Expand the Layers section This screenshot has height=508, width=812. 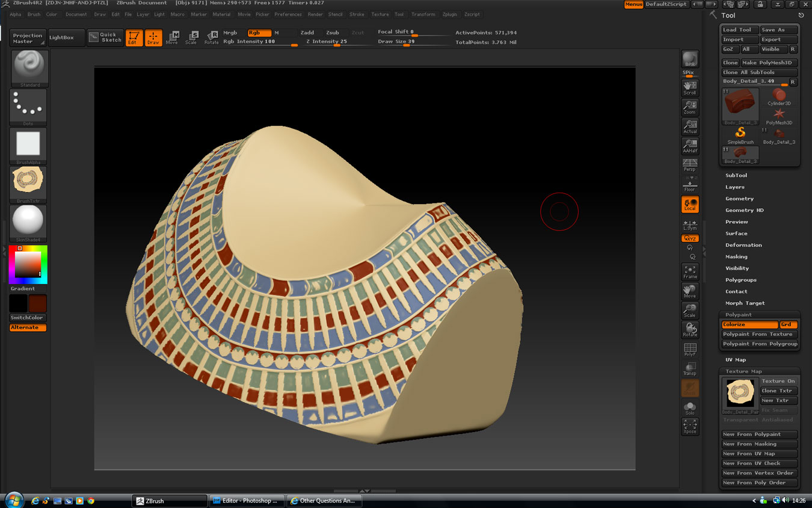pyautogui.click(x=734, y=187)
